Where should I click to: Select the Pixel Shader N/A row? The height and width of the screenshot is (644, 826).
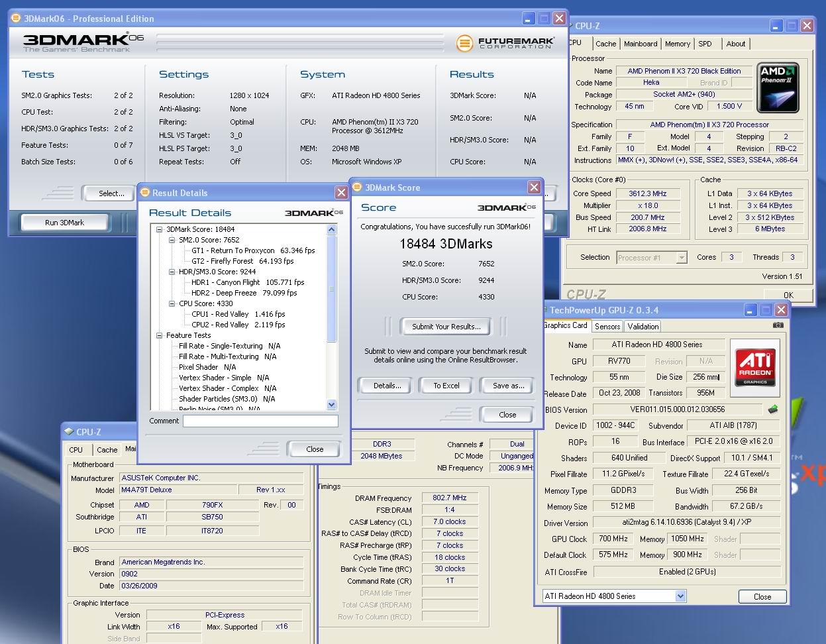(207, 367)
